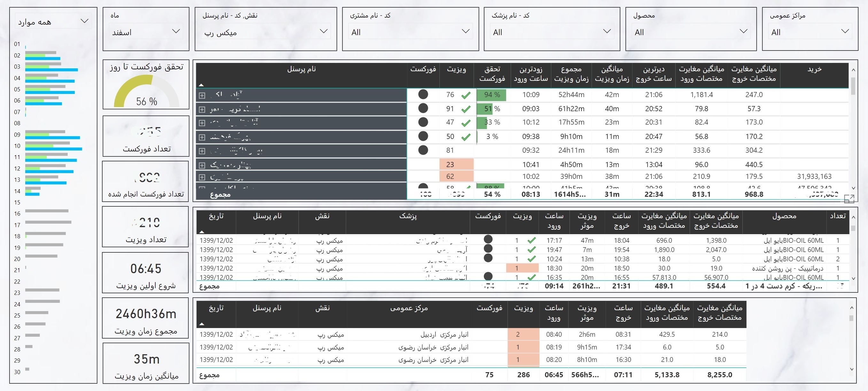Open focus mode for personnel summary table
868x391 pixels.
[849, 199]
